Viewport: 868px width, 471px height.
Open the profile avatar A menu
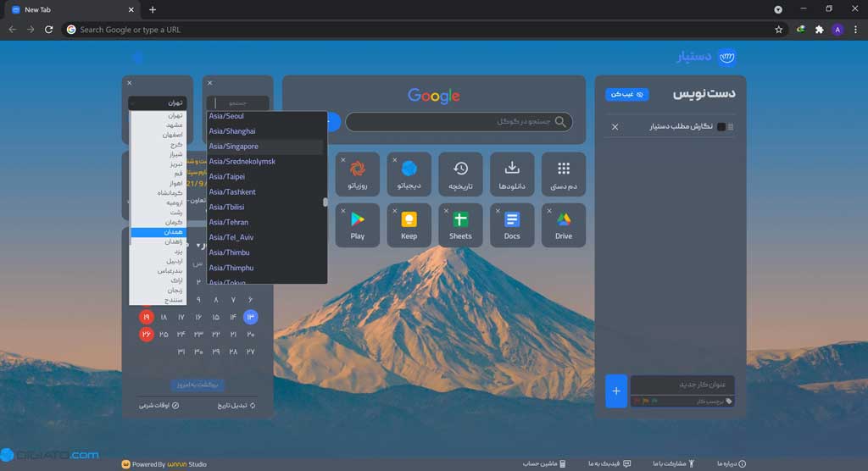(x=837, y=30)
